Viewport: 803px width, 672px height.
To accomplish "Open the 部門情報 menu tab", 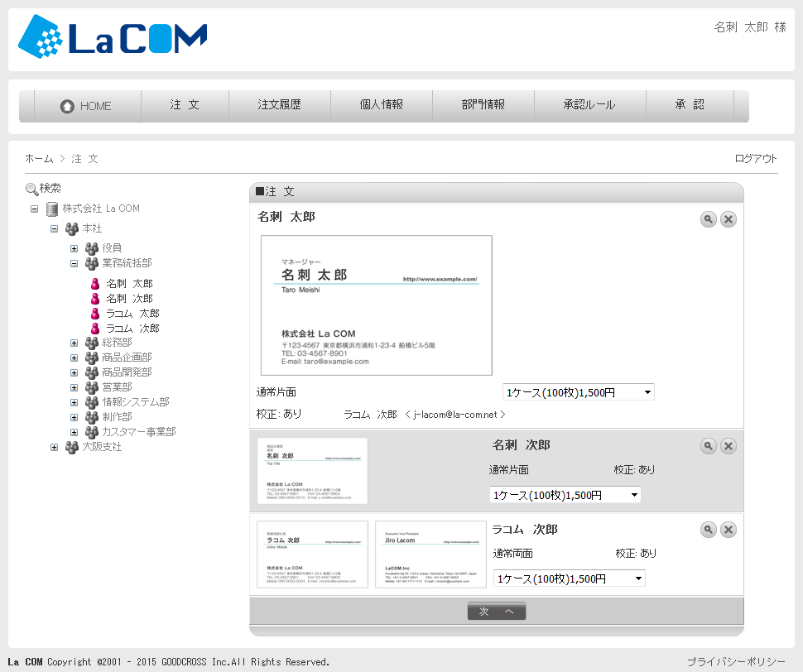I will 483,105.
